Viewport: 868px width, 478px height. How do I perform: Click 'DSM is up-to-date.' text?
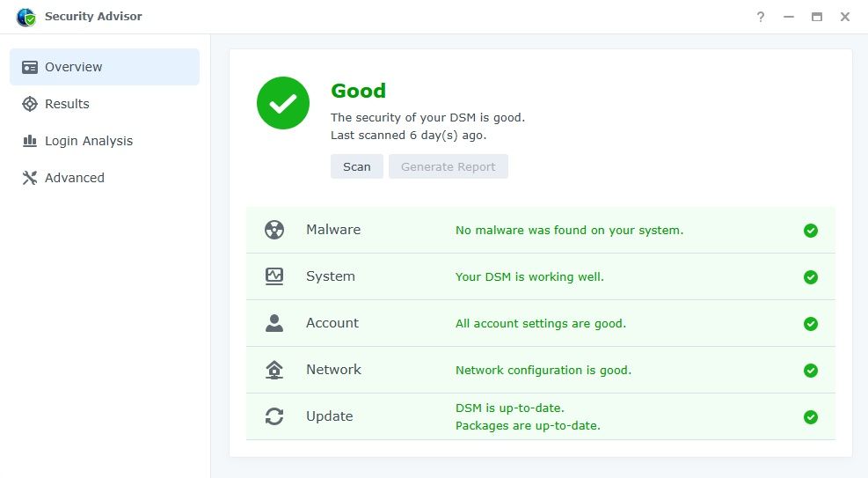tap(509, 408)
